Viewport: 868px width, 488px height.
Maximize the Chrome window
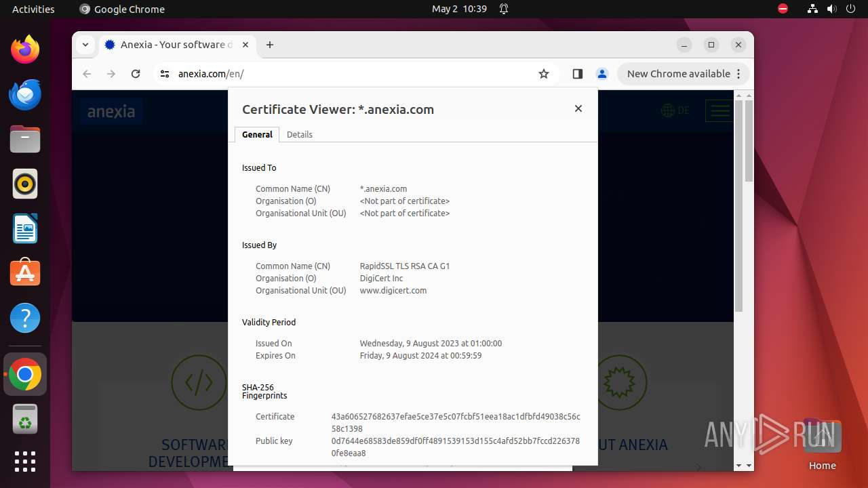[711, 45]
